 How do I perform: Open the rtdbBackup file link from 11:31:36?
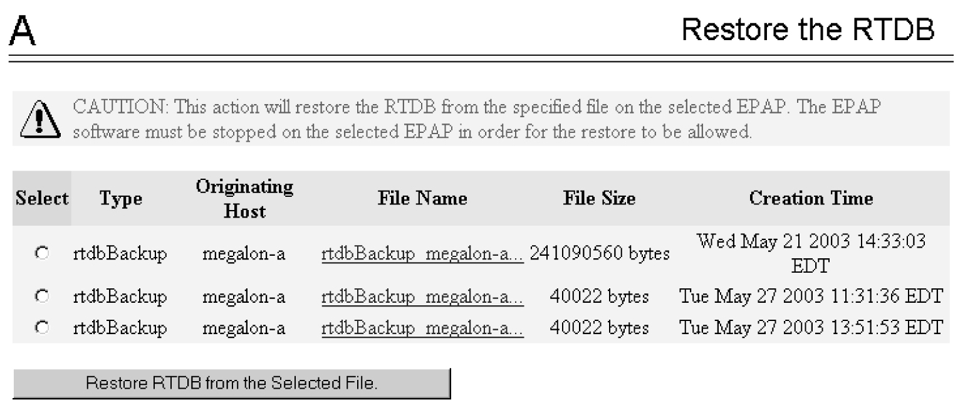point(422,297)
